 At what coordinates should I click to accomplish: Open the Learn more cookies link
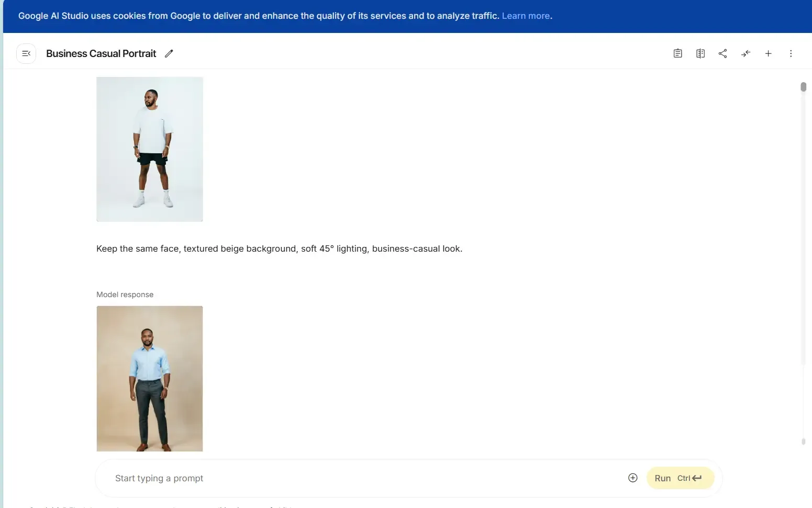click(526, 16)
